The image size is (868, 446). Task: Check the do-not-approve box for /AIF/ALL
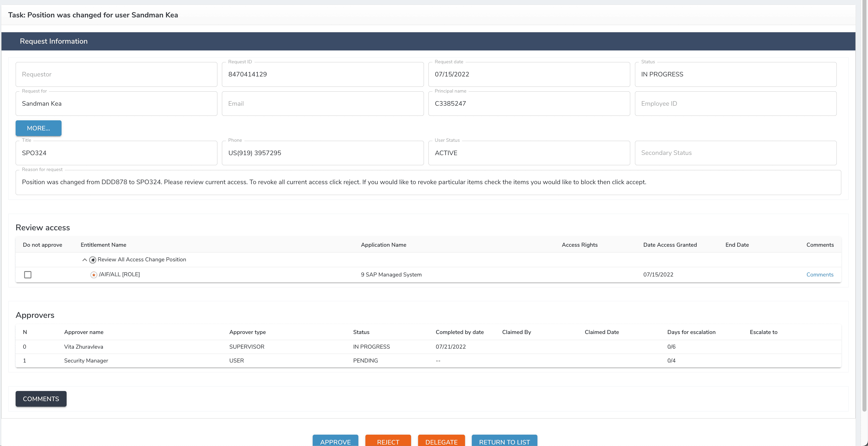(x=28, y=275)
